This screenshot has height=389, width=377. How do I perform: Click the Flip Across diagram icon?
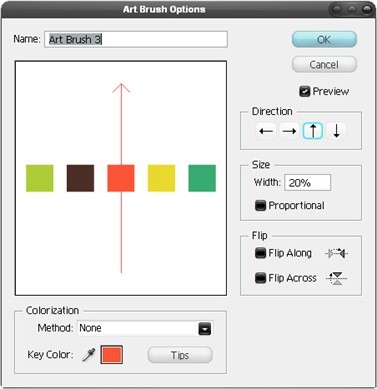pyautogui.click(x=337, y=278)
